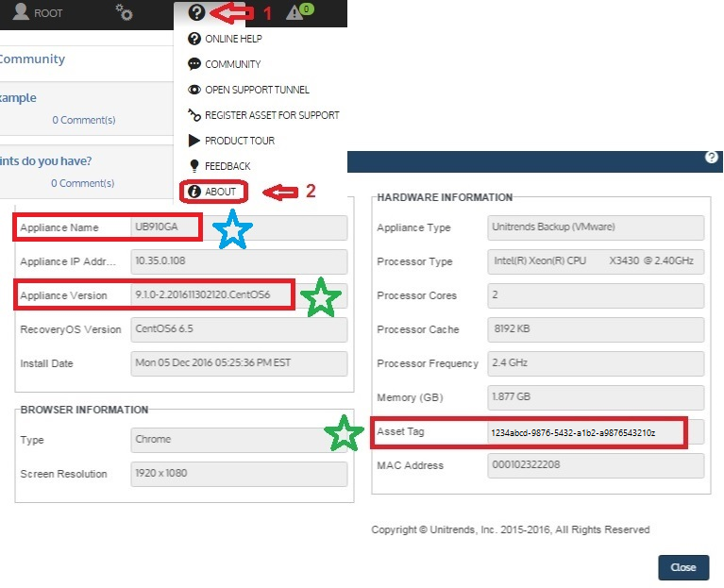Click the help question mark icon
The width and height of the screenshot is (724, 588).
[x=196, y=12]
